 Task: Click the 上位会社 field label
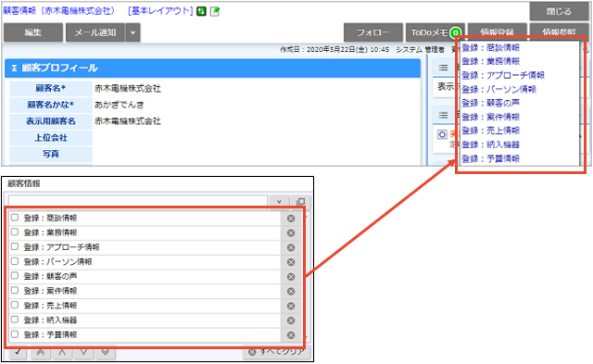point(51,138)
